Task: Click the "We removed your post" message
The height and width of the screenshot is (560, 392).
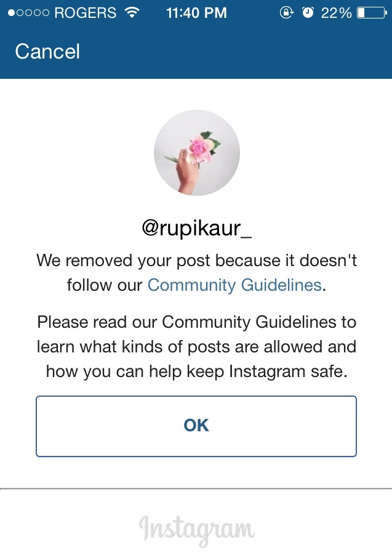Action: (196, 273)
